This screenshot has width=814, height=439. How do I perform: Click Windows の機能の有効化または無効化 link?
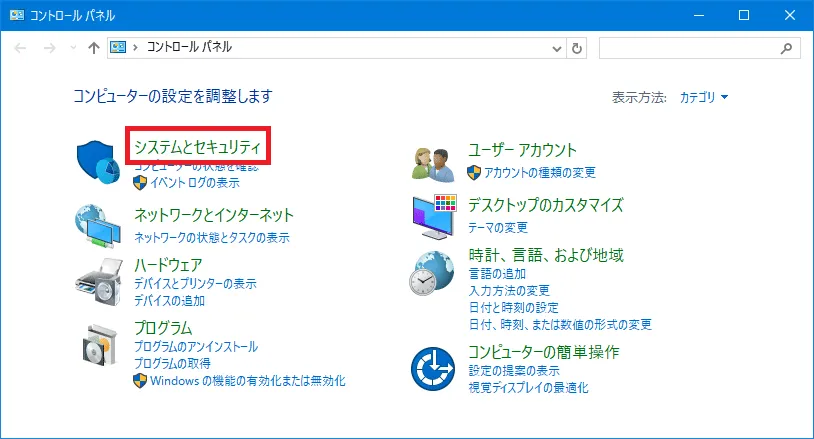tap(248, 381)
